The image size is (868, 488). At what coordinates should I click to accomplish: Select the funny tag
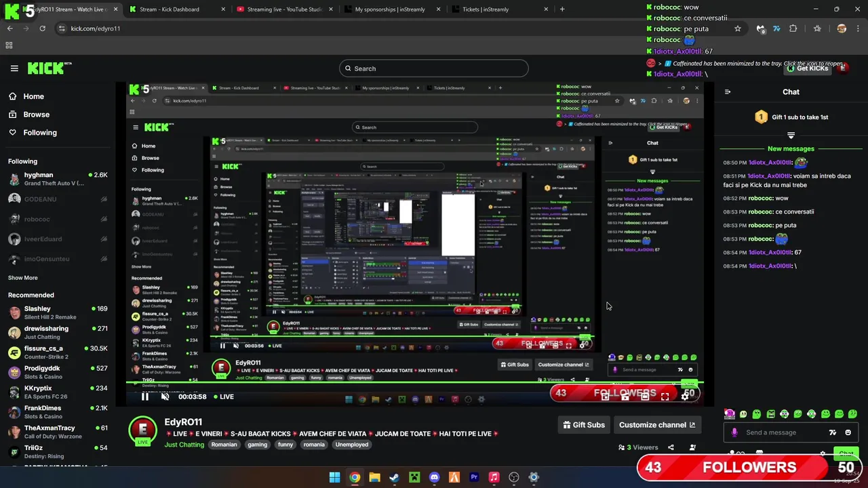coord(285,445)
